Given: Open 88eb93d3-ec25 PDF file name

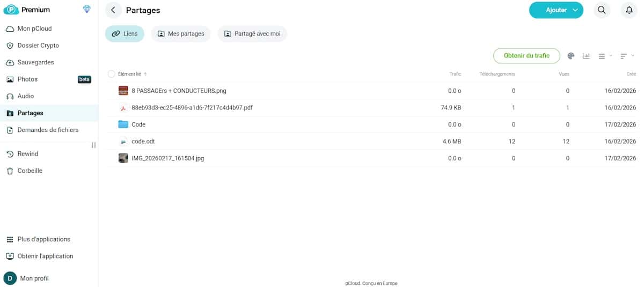Looking at the screenshot, I should click(x=192, y=108).
